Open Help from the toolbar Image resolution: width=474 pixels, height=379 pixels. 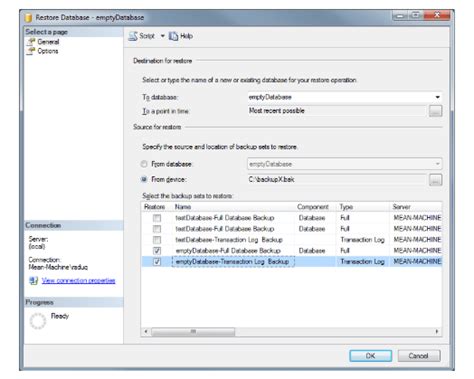point(181,36)
